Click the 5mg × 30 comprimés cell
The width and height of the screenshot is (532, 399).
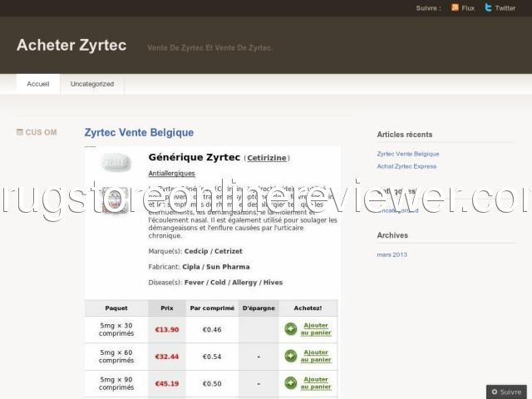[116, 329]
